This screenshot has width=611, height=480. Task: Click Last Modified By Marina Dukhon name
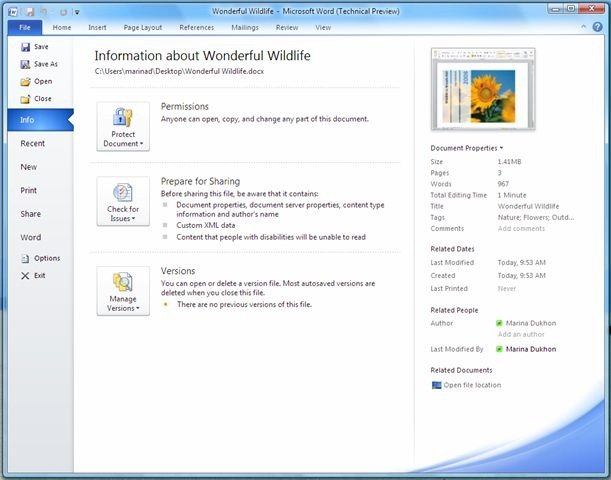point(531,349)
